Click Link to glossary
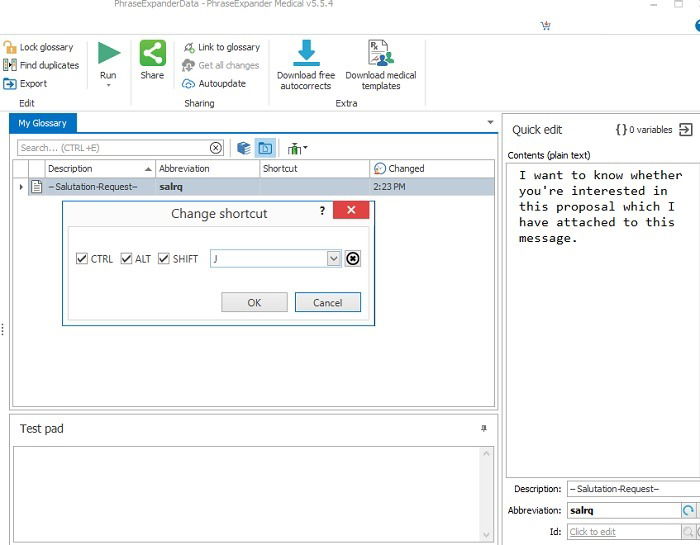 (x=221, y=47)
